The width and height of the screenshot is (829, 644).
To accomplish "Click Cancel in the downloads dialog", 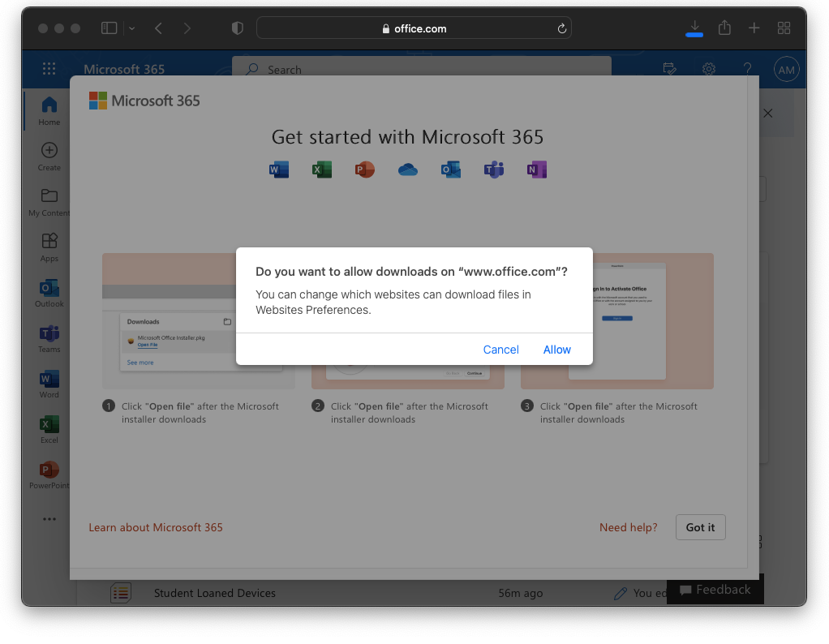I will pos(500,350).
